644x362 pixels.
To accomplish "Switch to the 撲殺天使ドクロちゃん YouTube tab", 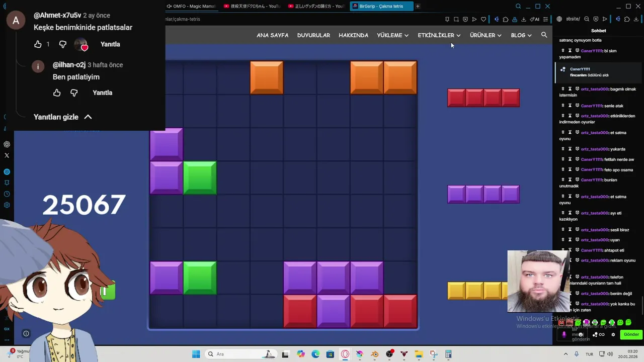I will [252, 6].
